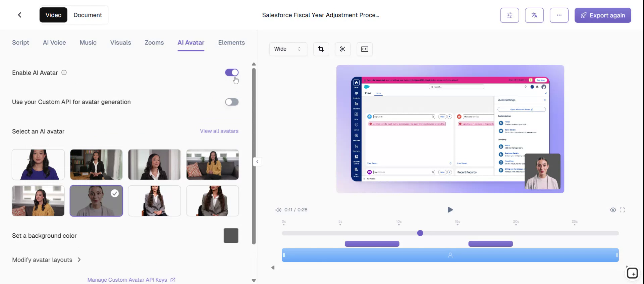Click the second purple zoom segment on timeline
The height and width of the screenshot is (284, 644).
(490, 244)
